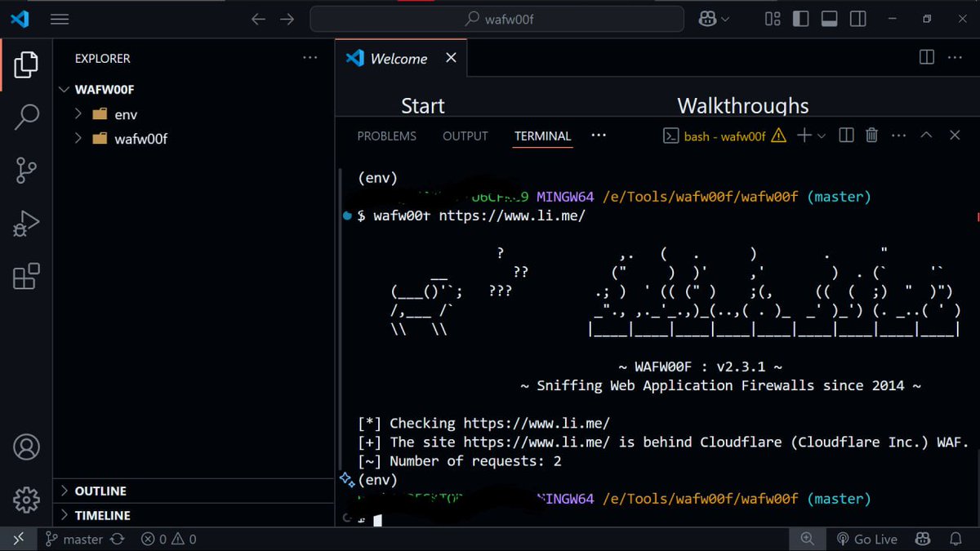The height and width of the screenshot is (551, 980).
Task: Click the VS Code logo in title bar
Action: (x=20, y=19)
